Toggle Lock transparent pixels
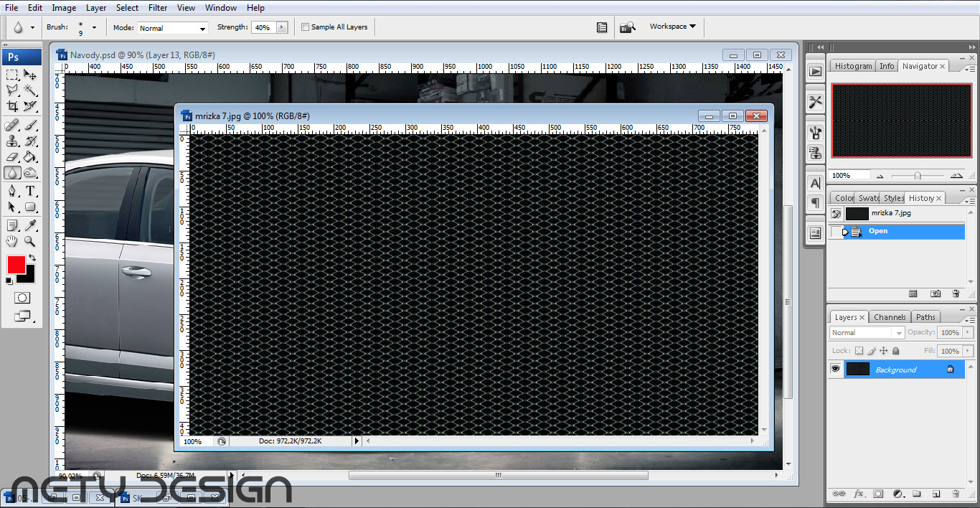The width and height of the screenshot is (980, 508). click(859, 351)
